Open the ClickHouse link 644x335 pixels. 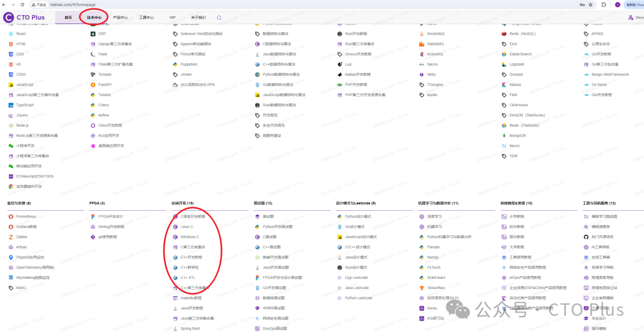(519, 105)
